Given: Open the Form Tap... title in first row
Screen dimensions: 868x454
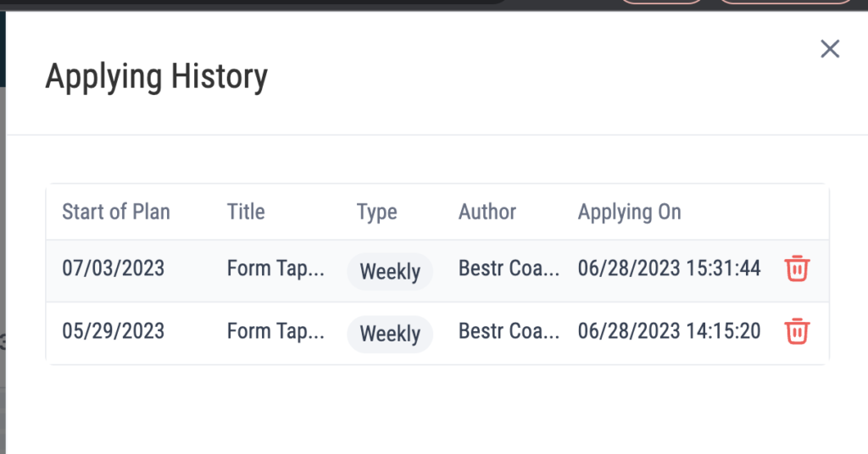Looking at the screenshot, I should pos(275,269).
